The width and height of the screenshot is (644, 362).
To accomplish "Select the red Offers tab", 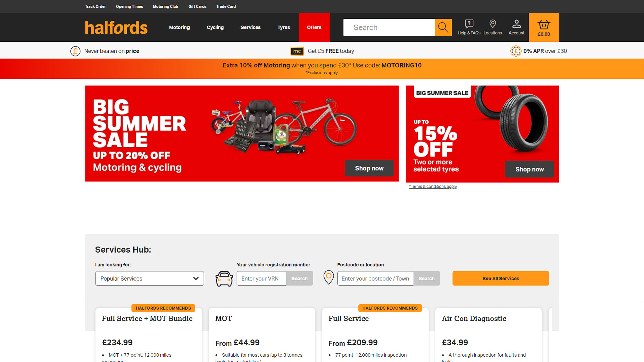I will click(x=314, y=27).
